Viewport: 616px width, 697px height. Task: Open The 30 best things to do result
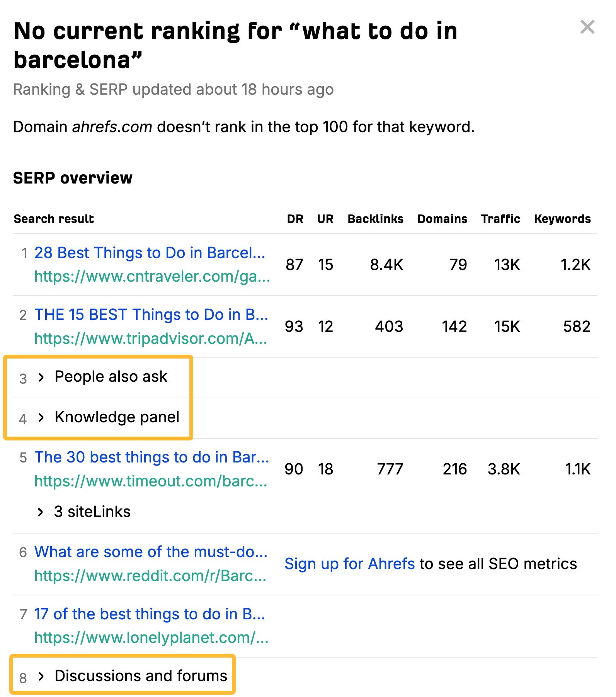point(151,457)
